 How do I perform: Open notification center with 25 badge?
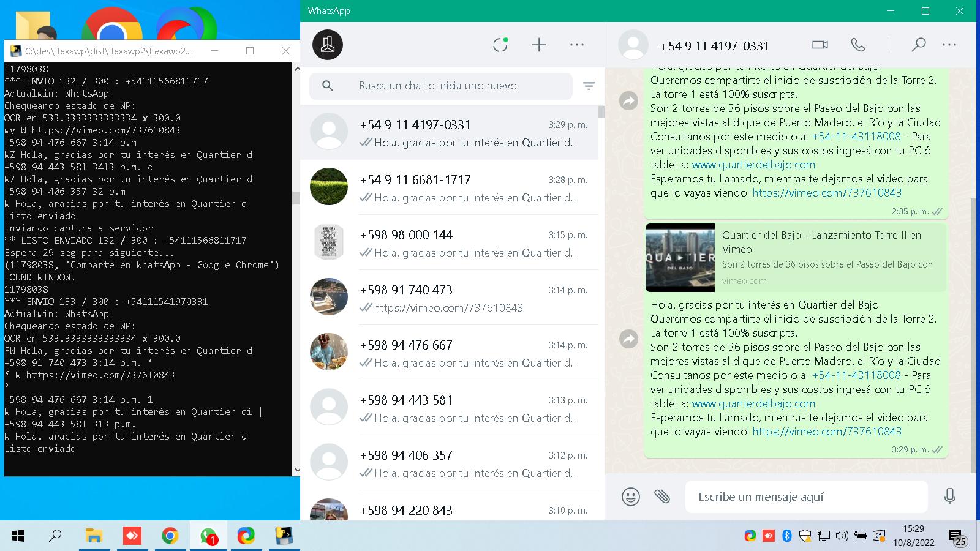click(957, 538)
